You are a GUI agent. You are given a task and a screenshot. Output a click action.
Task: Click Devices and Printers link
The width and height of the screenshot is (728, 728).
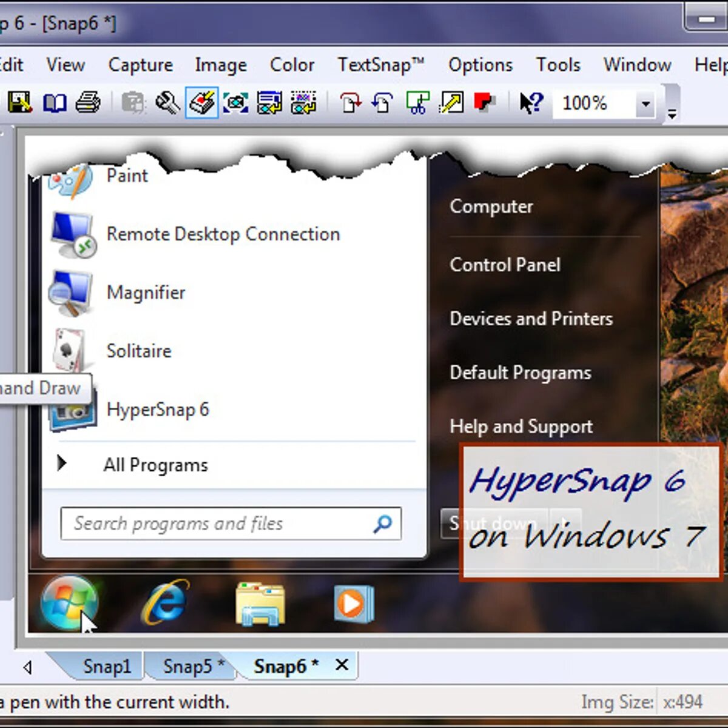pos(531,318)
